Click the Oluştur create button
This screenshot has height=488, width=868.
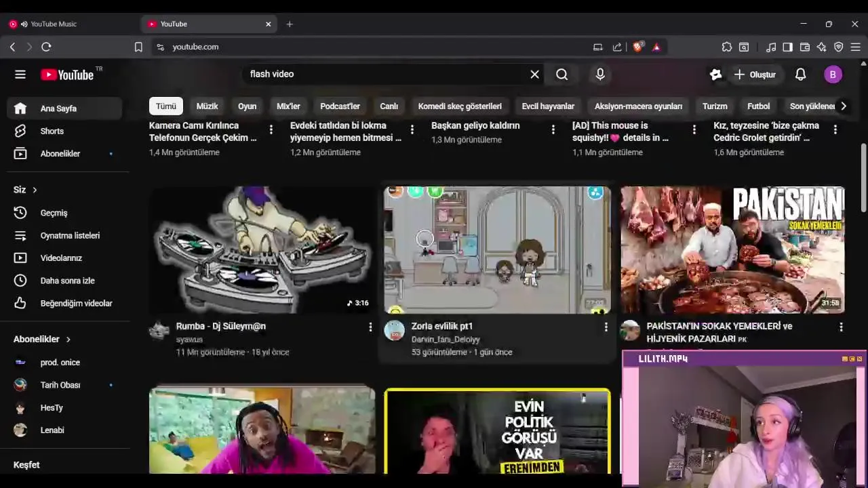pos(755,75)
